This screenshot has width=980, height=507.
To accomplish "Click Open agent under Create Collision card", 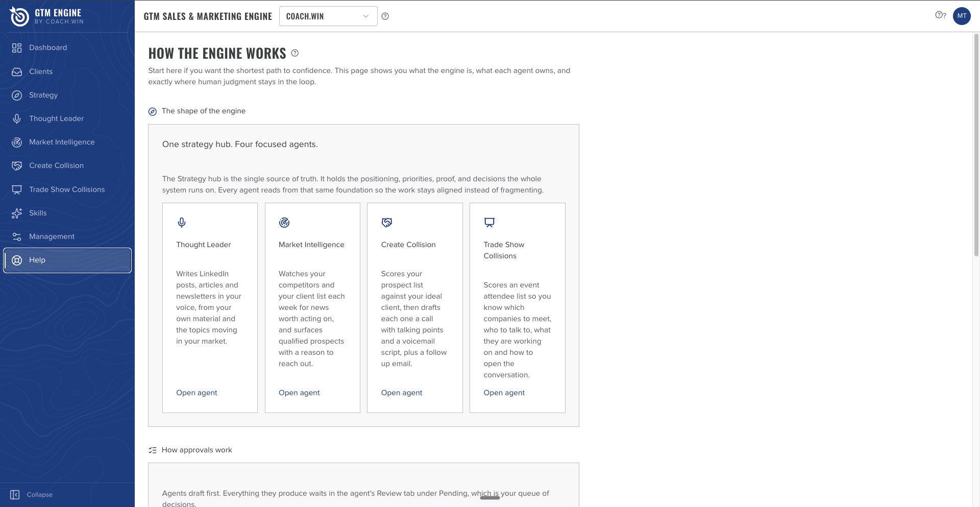I will pos(402,393).
